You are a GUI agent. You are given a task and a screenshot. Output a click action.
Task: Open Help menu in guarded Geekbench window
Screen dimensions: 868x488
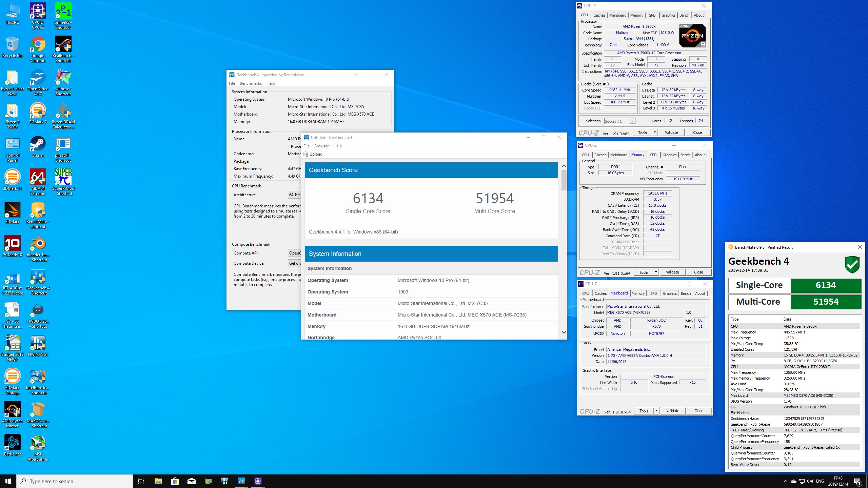click(x=271, y=83)
